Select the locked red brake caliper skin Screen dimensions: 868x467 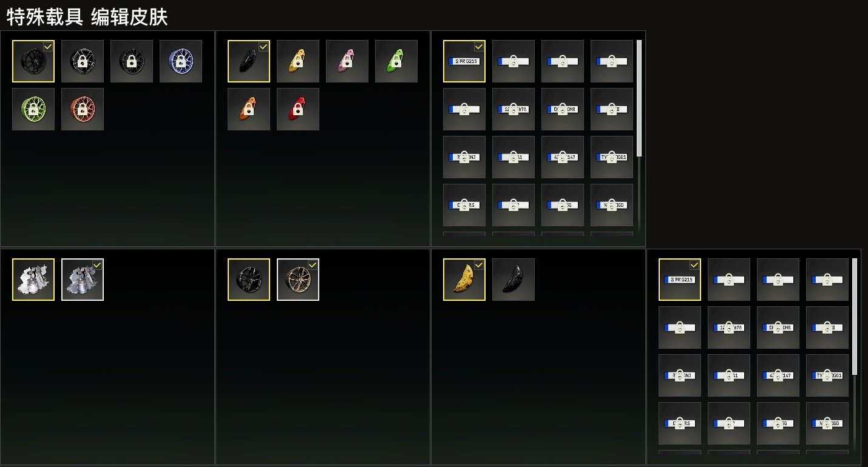[298, 109]
